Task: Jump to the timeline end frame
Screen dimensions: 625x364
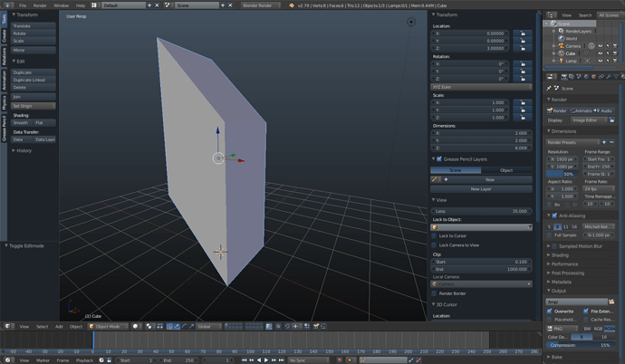Action: (x=282, y=360)
